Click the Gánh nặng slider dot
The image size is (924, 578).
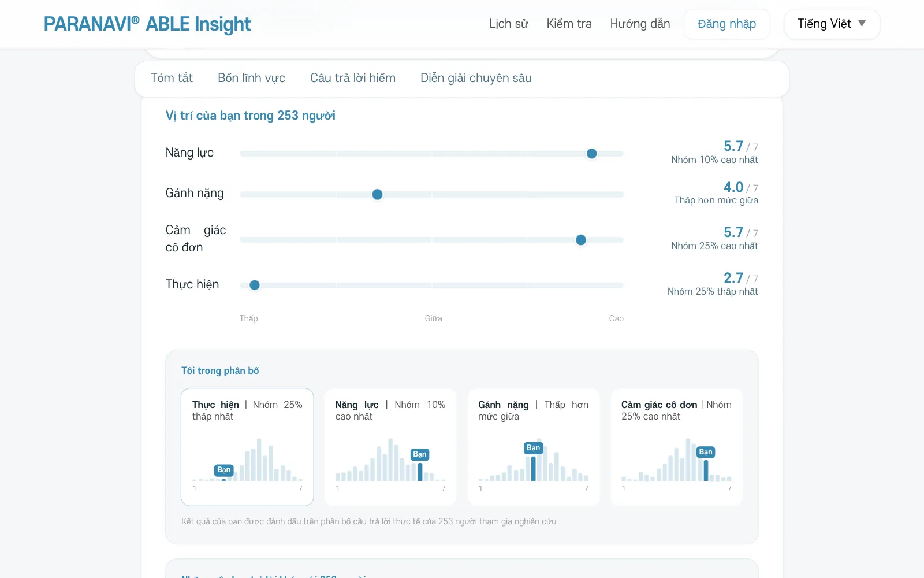[377, 195]
